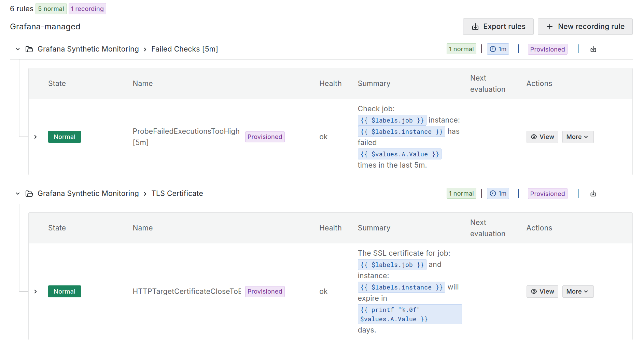View the ProbeFailedExecutionsTooHigh rule

(x=542, y=137)
